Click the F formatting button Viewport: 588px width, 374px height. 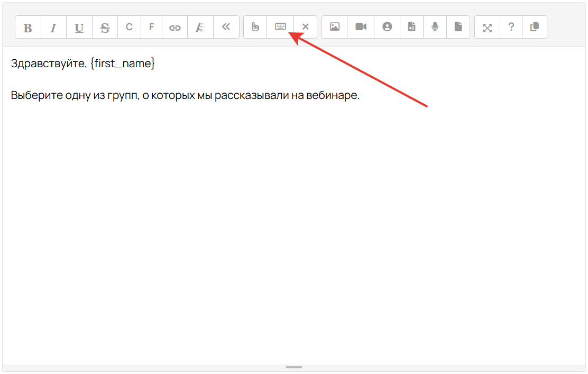click(x=152, y=27)
